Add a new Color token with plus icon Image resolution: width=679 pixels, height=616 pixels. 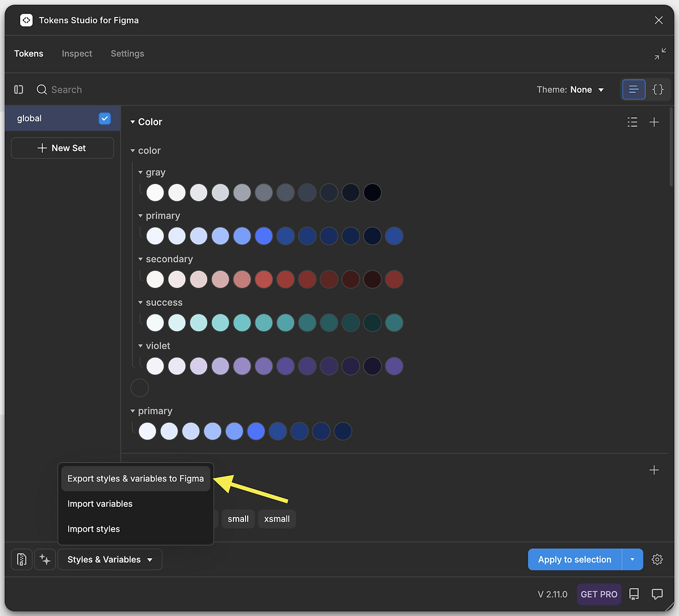(654, 122)
